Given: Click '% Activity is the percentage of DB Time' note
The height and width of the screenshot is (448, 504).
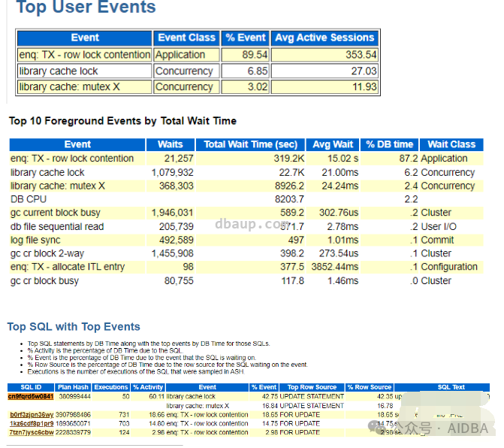Looking at the screenshot, I should coord(105,350).
